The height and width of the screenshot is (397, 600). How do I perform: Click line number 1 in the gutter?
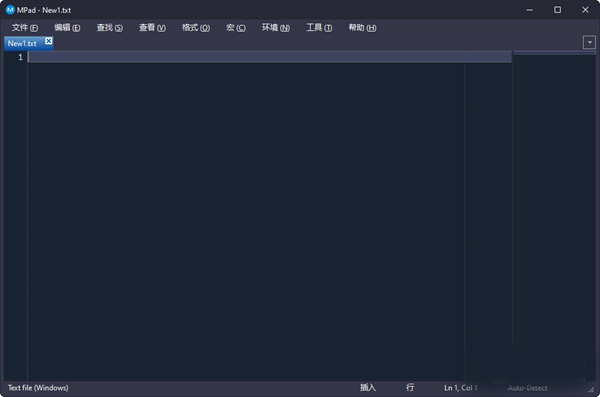[x=21, y=57]
